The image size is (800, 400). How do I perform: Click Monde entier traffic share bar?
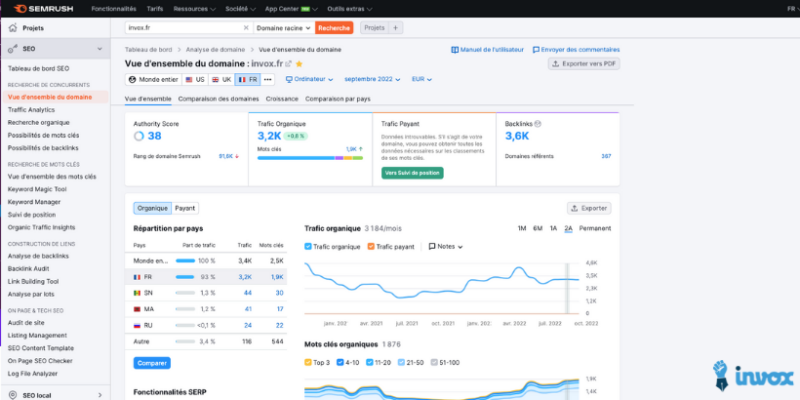point(185,261)
